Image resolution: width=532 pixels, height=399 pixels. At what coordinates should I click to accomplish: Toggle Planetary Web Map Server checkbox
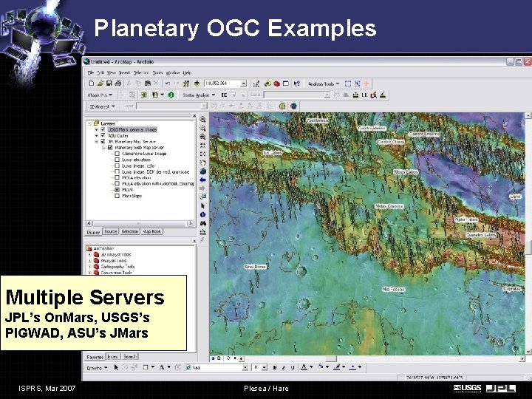coord(110,148)
